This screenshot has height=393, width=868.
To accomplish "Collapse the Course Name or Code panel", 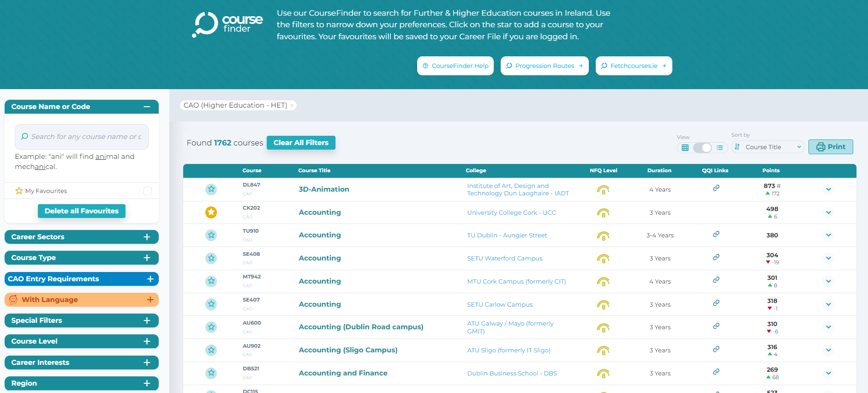I will tap(147, 107).
